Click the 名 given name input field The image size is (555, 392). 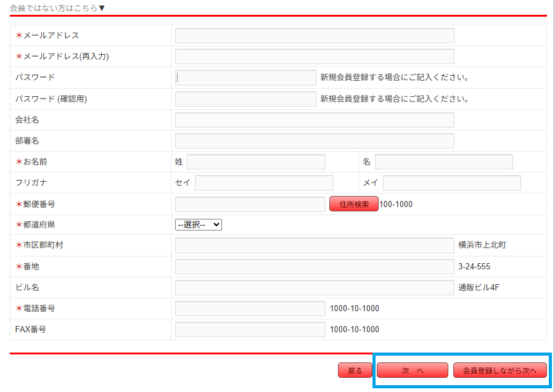tap(444, 161)
